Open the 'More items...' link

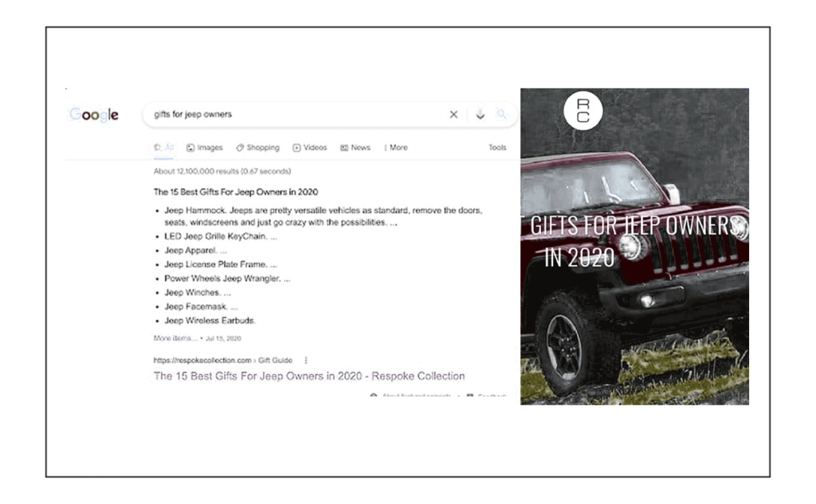[175, 338]
